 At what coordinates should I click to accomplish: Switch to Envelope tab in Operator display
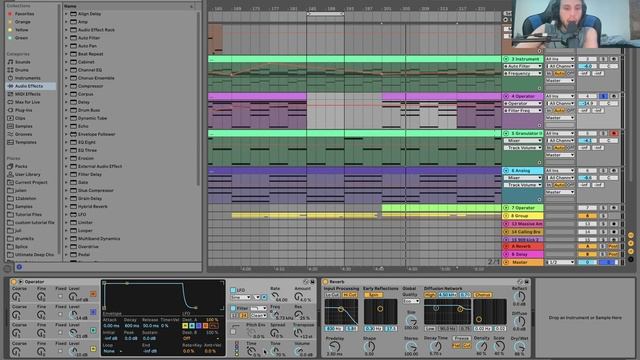[112, 314]
